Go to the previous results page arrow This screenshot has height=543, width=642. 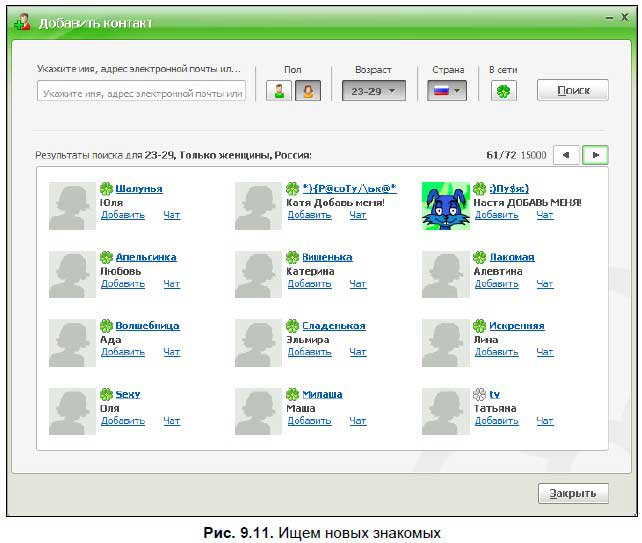click(x=566, y=155)
